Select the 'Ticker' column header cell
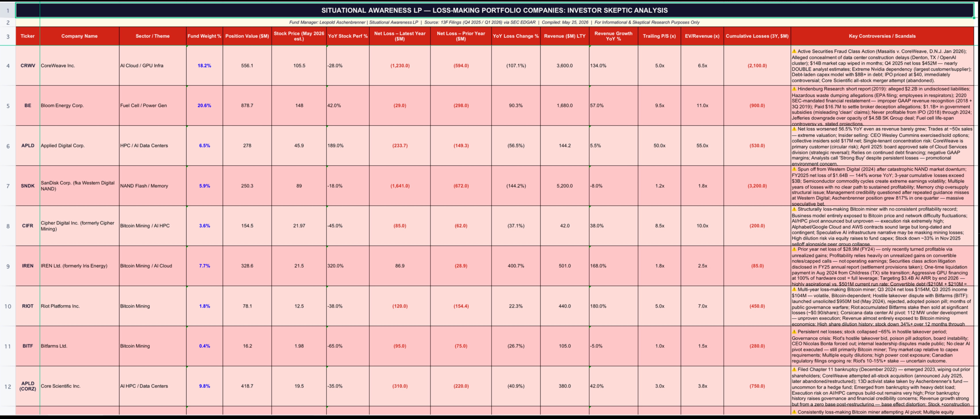The height and width of the screenshot is (419, 980). point(28,36)
